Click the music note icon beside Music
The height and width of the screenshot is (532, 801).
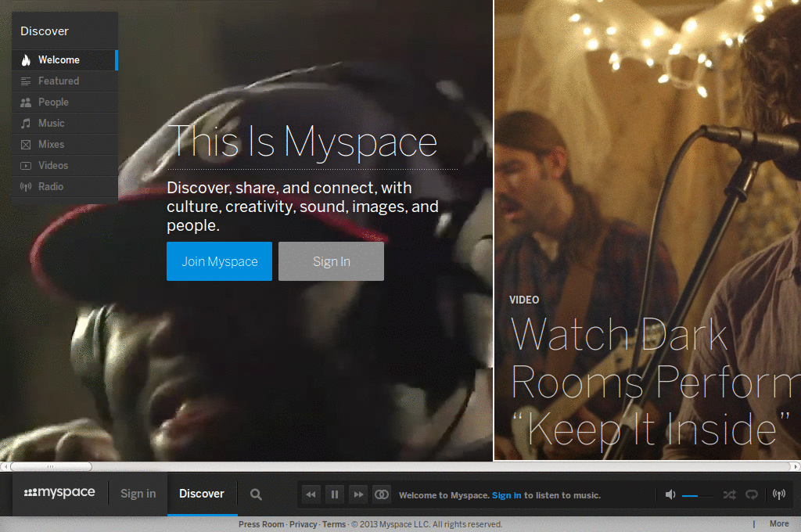point(26,123)
